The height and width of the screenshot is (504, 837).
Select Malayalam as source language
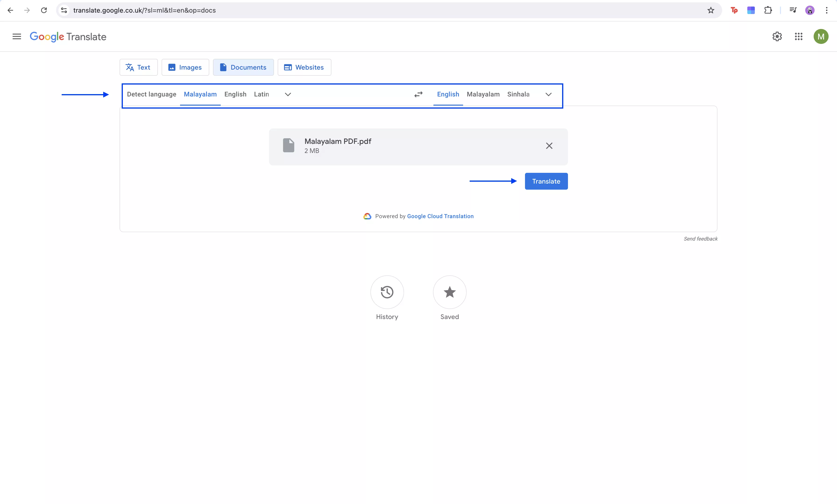(x=200, y=94)
